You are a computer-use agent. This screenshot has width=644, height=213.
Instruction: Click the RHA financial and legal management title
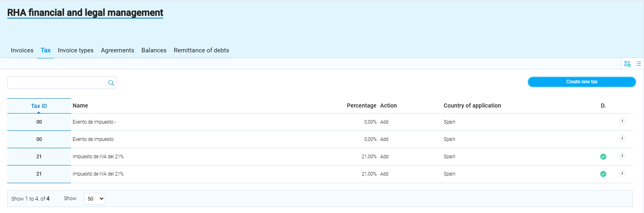(x=85, y=13)
